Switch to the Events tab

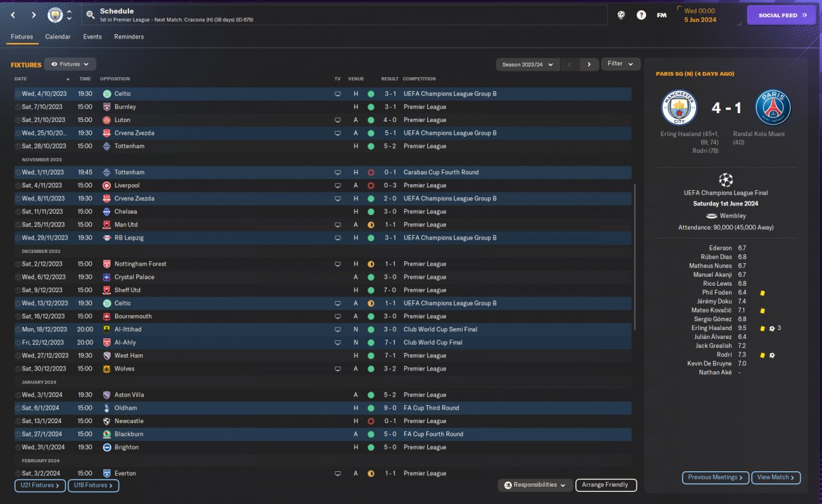click(92, 37)
